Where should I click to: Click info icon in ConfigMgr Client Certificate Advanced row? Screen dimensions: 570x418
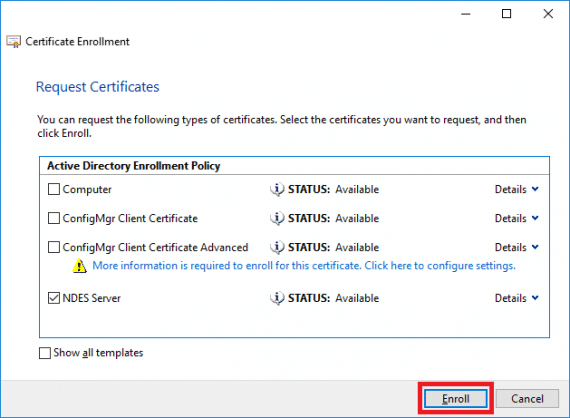pyautogui.click(x=277, y=248)
